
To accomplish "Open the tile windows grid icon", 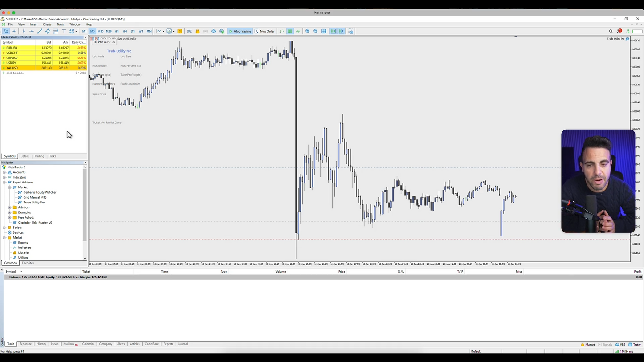I will point(324,31).
